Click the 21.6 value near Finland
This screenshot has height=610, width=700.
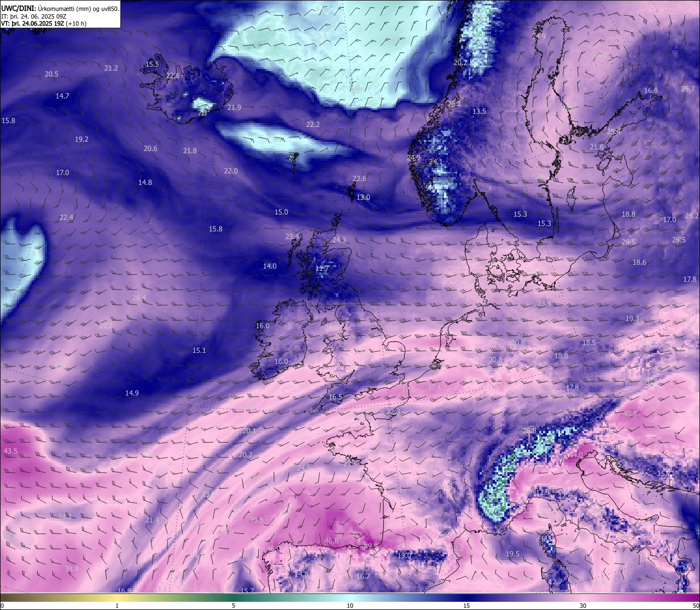(x=597, y=147)
